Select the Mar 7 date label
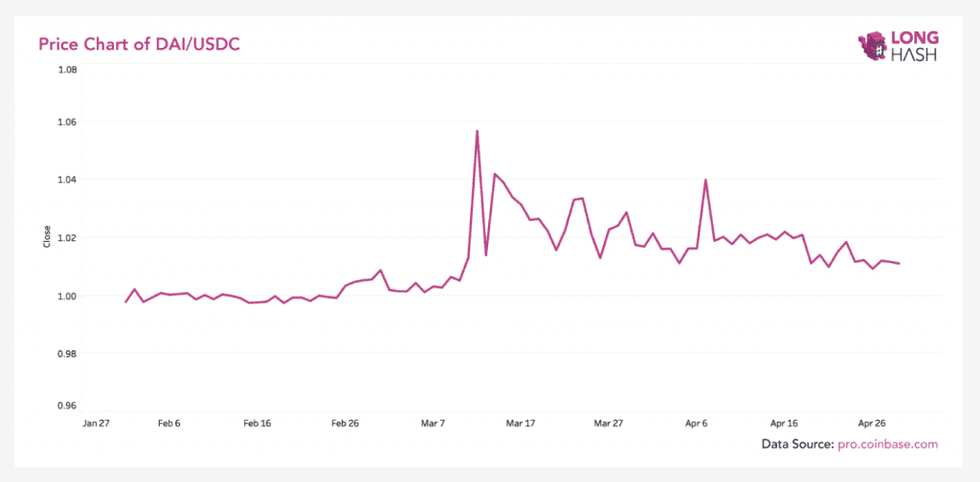Image resolution: width=980 pixels, height=482 pixels. pyautogui.click(x=433, y=422)
